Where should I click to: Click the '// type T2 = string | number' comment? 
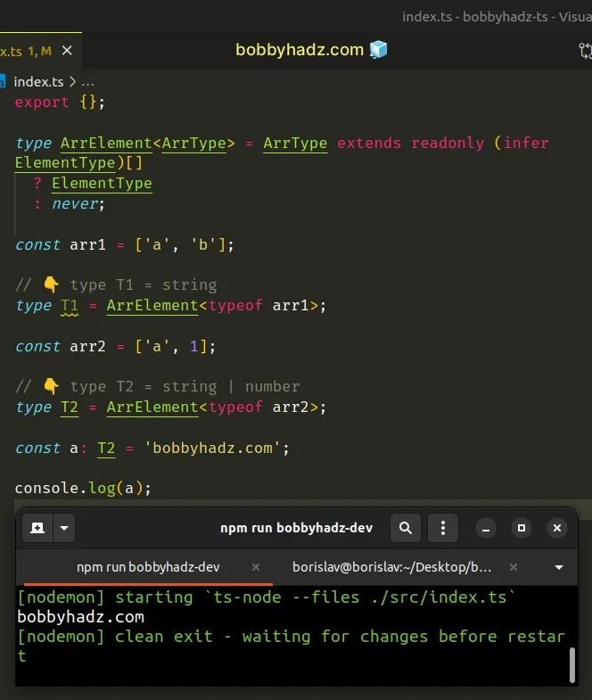157,387
